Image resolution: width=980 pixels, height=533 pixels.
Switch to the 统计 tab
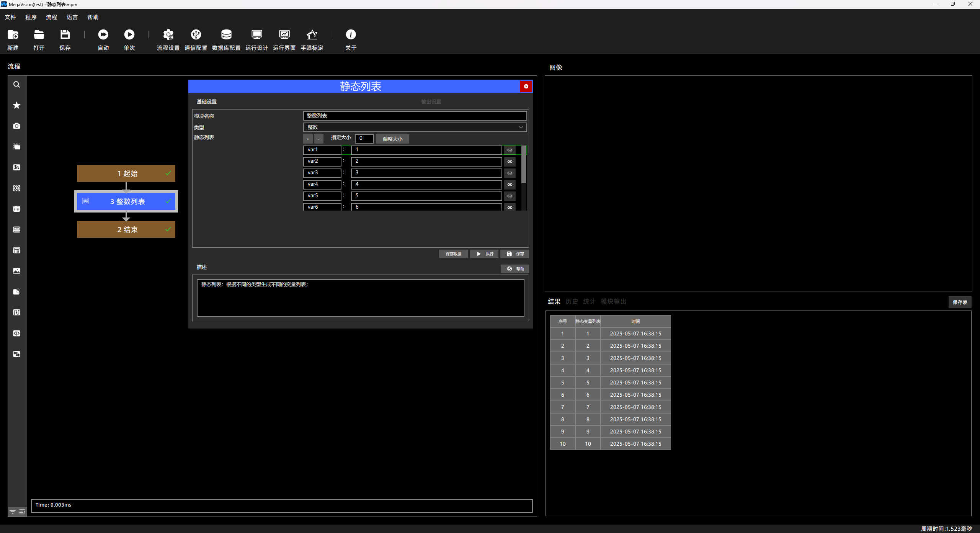[x=590, y=302]
